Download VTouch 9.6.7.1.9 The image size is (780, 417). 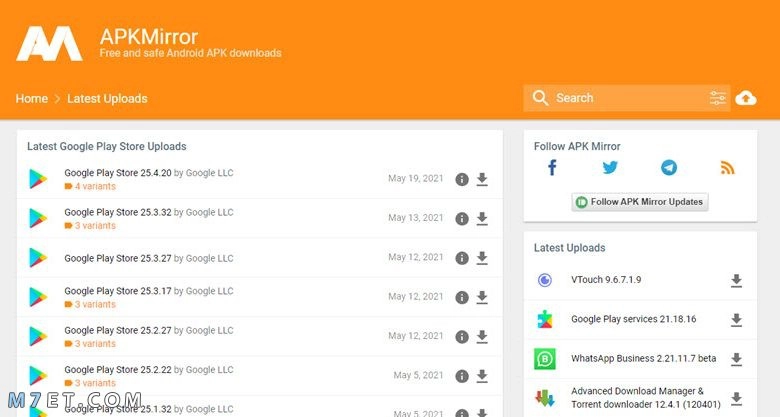click(736, 280)
